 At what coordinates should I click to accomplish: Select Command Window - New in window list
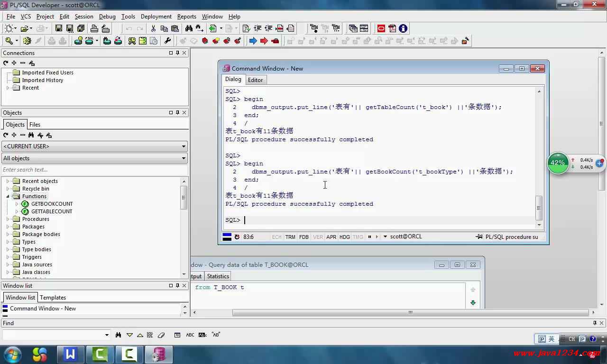[x=43, y=309]
